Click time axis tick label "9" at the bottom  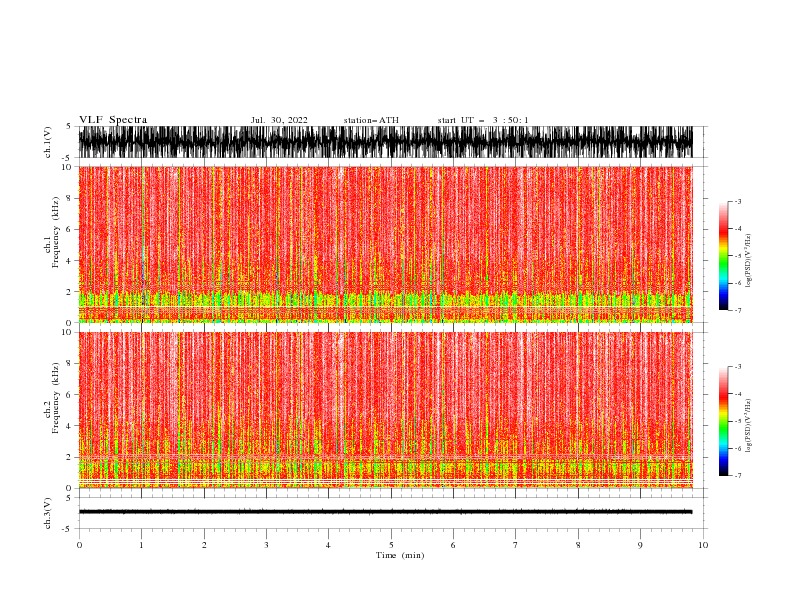(640, 545)
